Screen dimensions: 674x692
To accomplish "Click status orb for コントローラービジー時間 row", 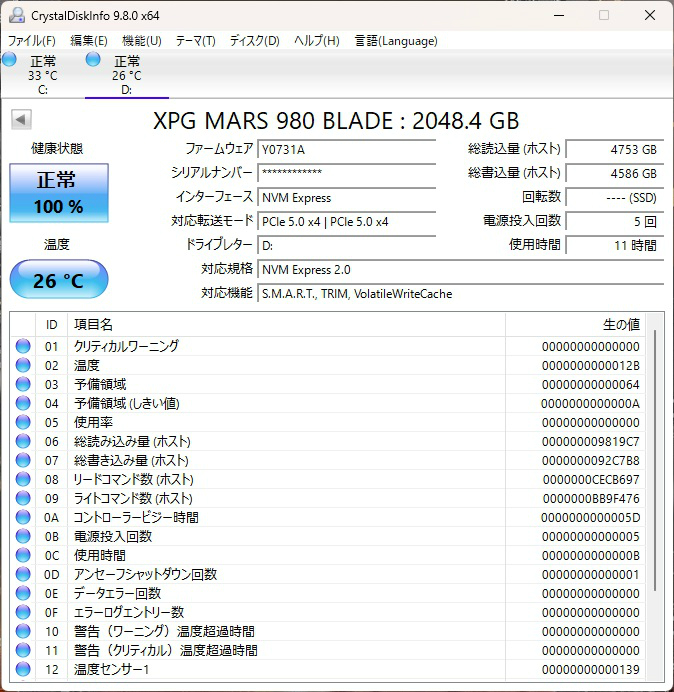I will pos(23,517).
